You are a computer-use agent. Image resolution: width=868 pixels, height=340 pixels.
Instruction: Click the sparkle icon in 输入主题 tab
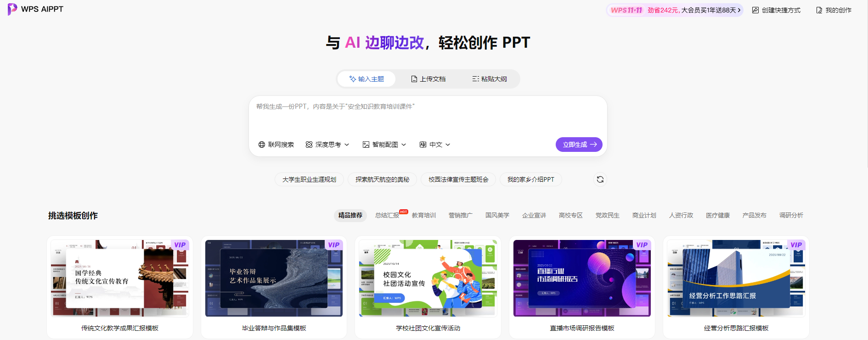pos(353,79)
